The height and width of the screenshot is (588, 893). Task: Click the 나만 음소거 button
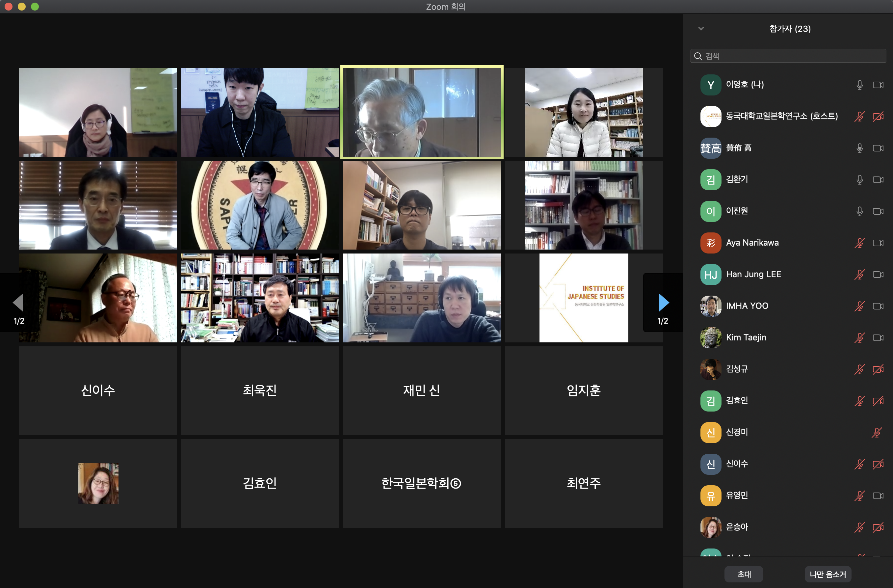828,574
